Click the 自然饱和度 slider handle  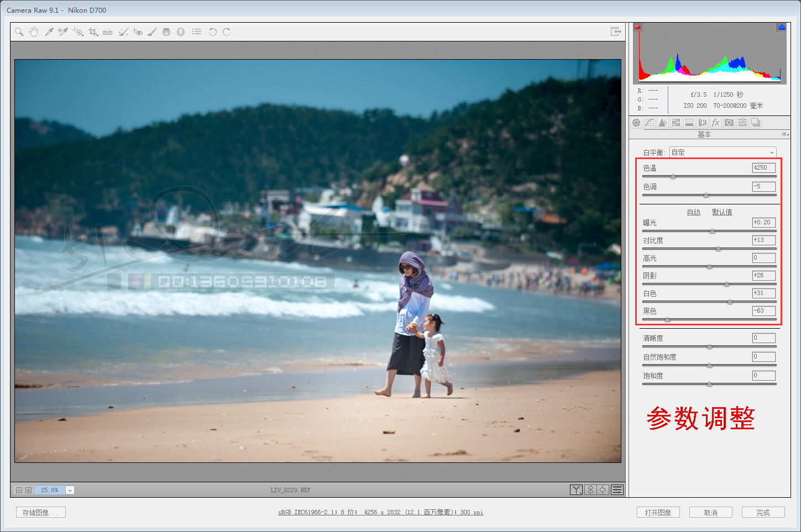click(709, 366)
